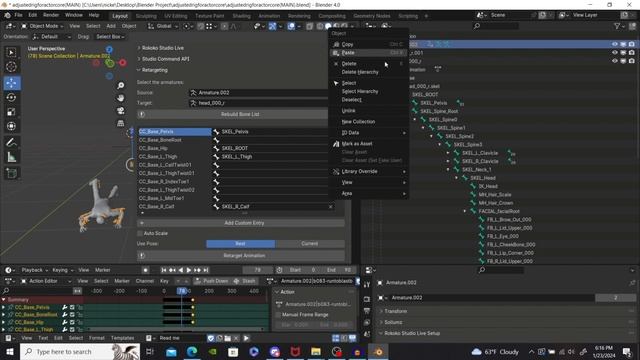Toggle visibility of the third outliner object
This screenshot has height=360, width=640.
coord(615,61)
